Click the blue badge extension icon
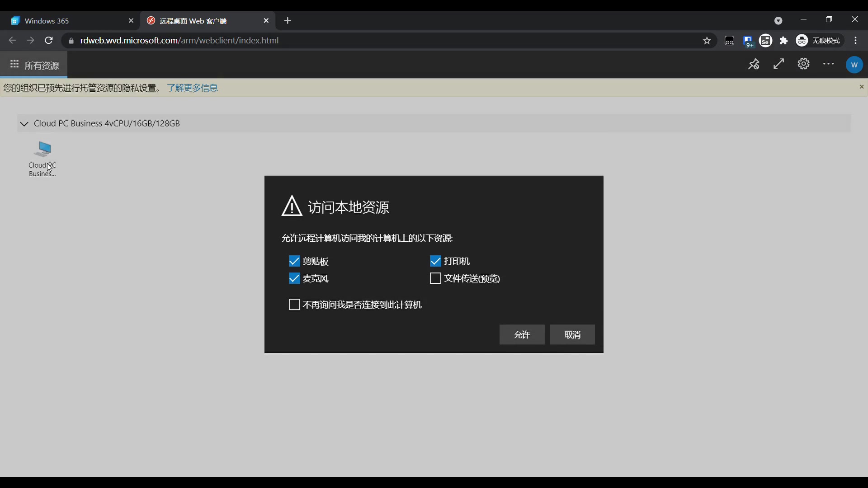The height and width of the screenshot is (488, 868). (748, 41)
